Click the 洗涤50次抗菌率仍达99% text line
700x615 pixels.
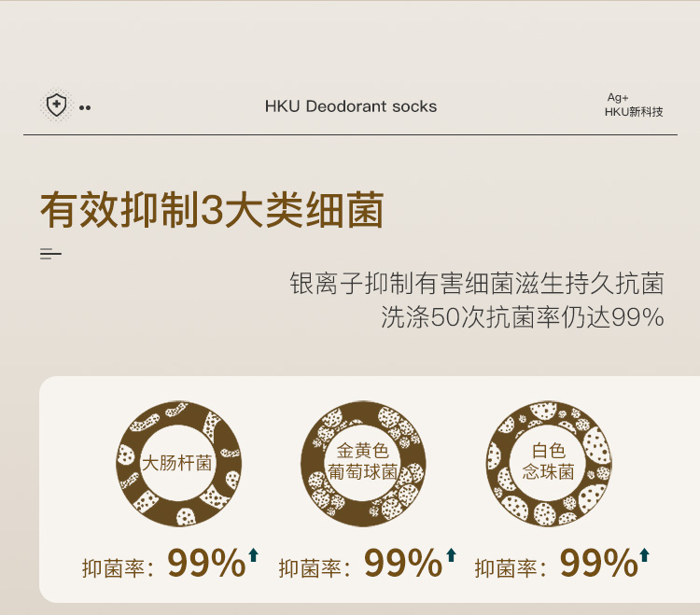(x=522, y=317)
